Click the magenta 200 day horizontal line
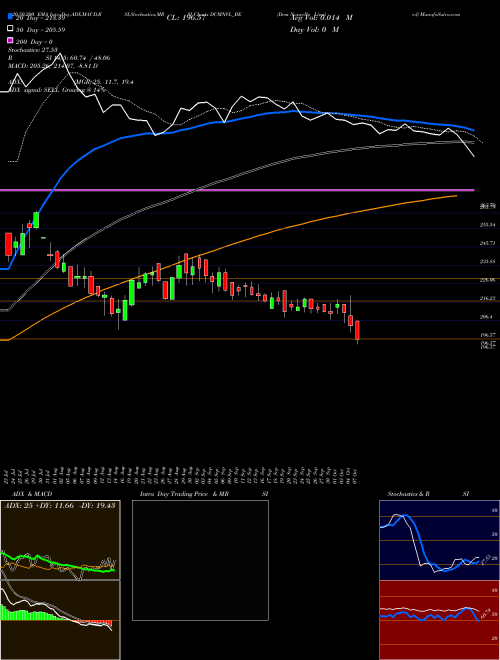The image size is (500, 660). (x=237, y=191)
